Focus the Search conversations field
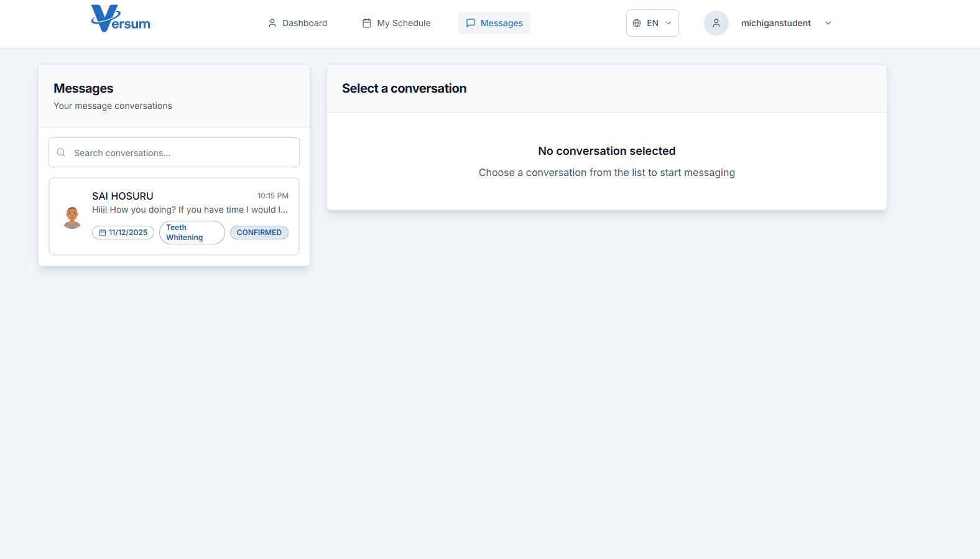980x559 pixels. (x=174, y=152)
